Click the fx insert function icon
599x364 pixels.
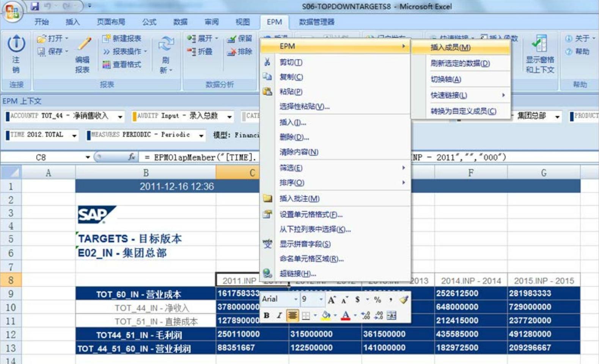(132, 157)
